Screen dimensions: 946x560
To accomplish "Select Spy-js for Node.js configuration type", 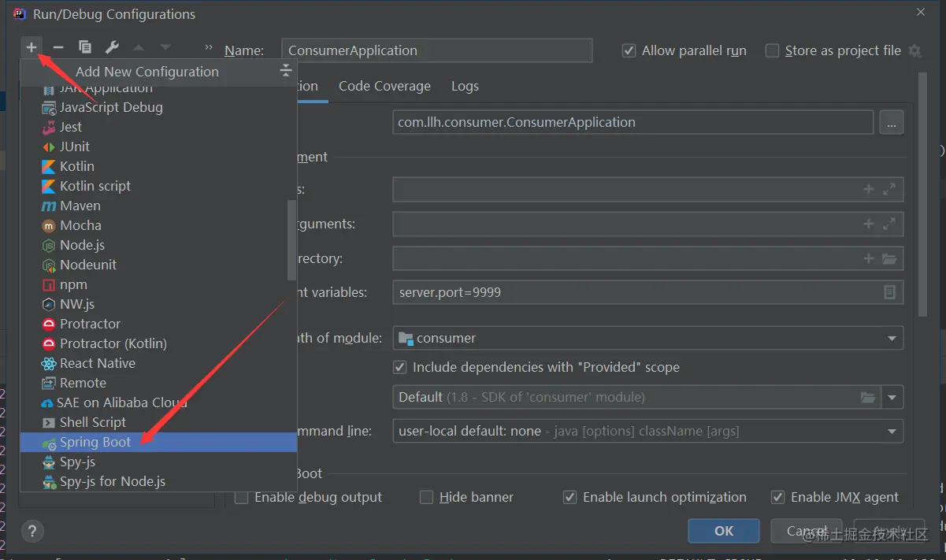I will 158,481.
